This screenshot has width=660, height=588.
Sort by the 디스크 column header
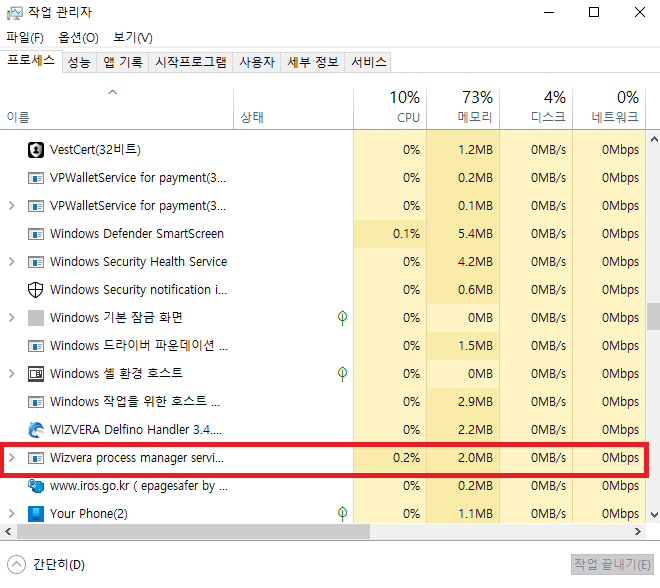pyautogui.click(x=536, y=108)
